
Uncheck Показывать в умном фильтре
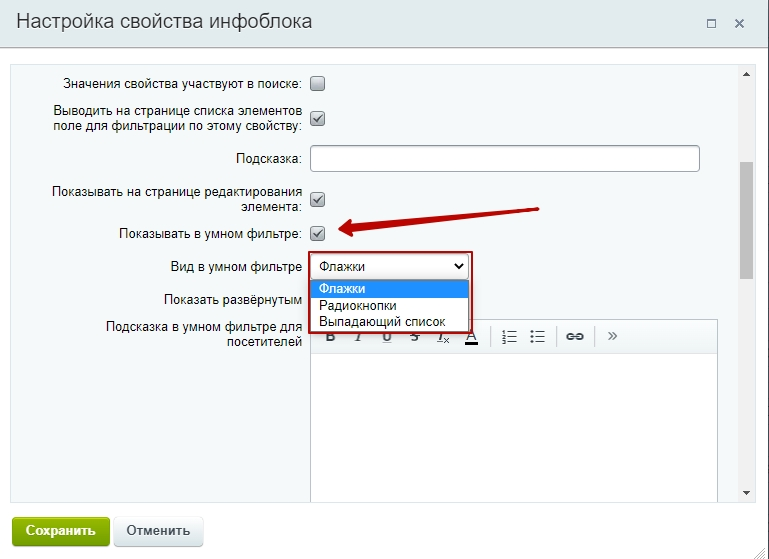point(317,233)
